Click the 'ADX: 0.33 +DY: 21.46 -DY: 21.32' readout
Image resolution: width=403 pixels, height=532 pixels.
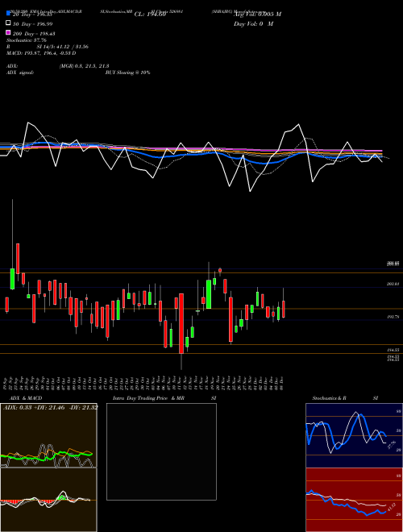[51, 407]
